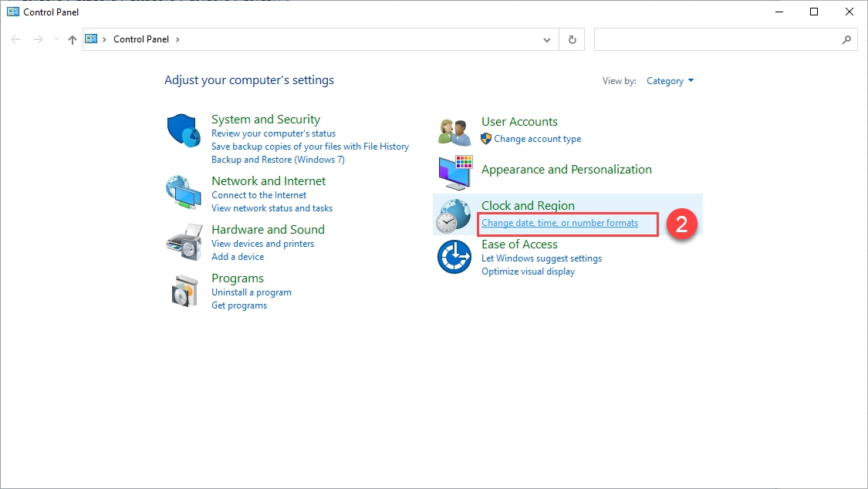The width and height of the screenshot is (868, 489).
Task: Click Change date, time, or number formats
Action: point(559,223)
